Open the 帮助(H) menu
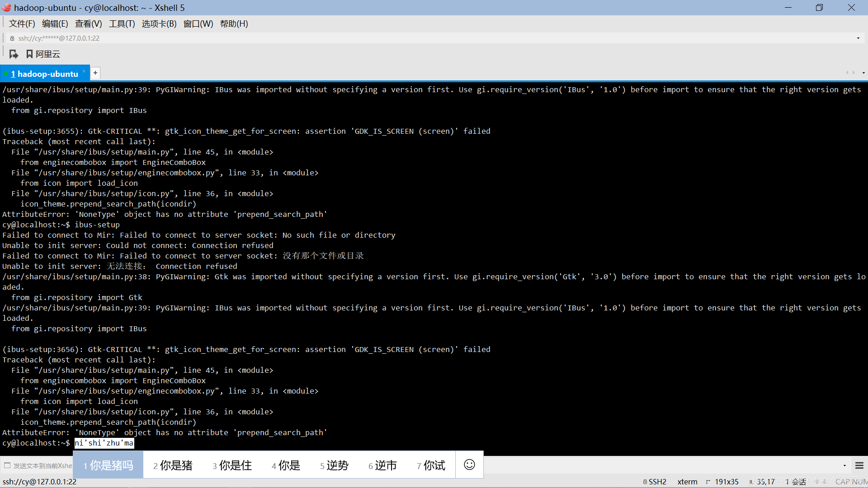Screen dimensions: 868x488 click(x=234, y=24)
